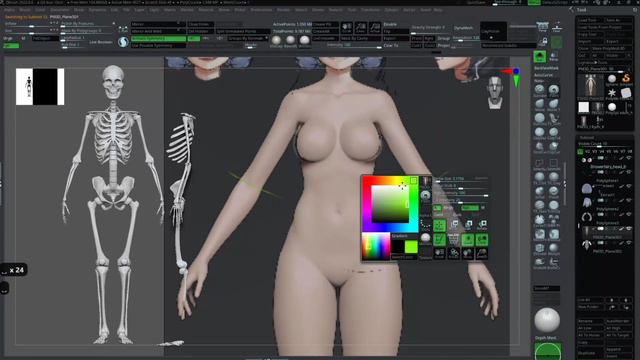The image size is (640, 360).
Task: Select the Zoom icon in top toolbar
Action: 360,28
